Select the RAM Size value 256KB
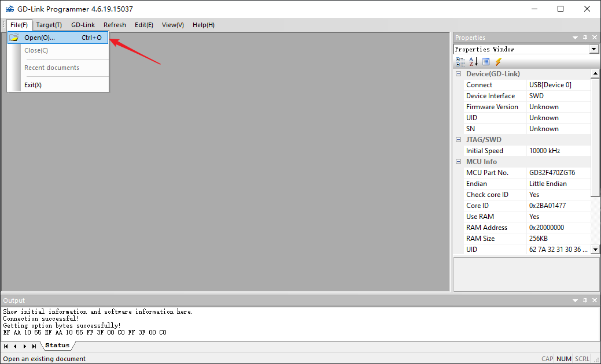This screenshot has width=601, height=364. coord(538,239)
